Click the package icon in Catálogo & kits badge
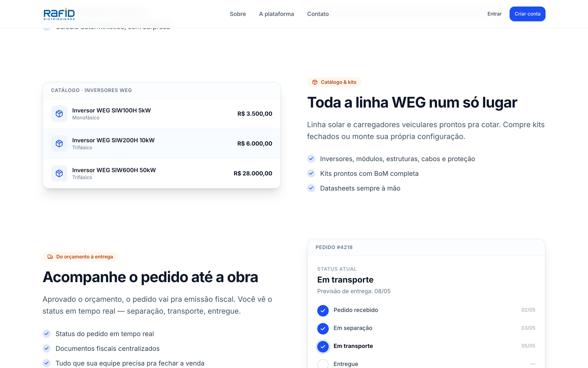Screen dimensions: 588x368 pyautogui.click(x=315, y=82)
